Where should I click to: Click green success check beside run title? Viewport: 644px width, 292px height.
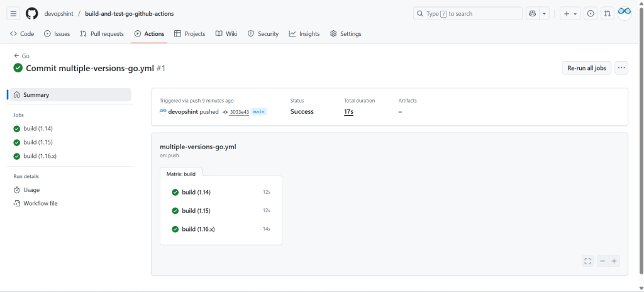[x=18, y=68]
